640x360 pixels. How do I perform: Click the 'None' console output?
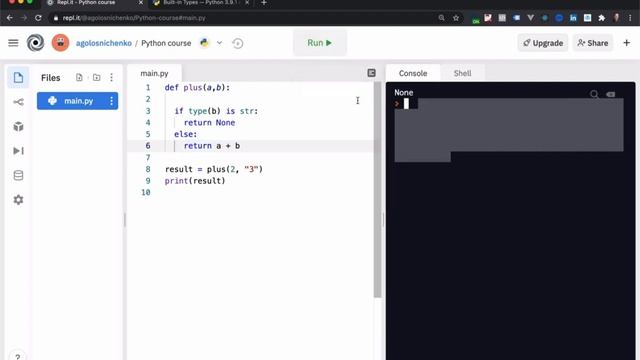404,93
